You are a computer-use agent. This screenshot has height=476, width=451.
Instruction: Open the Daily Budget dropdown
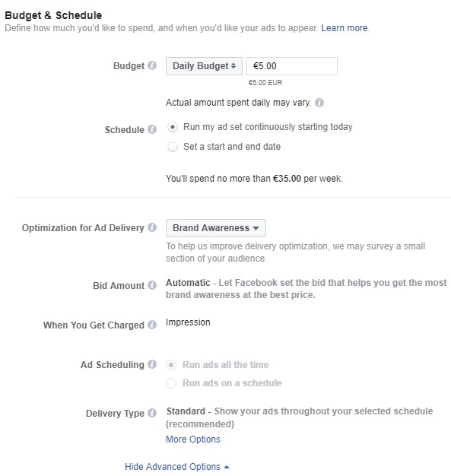tap(204, 66)
